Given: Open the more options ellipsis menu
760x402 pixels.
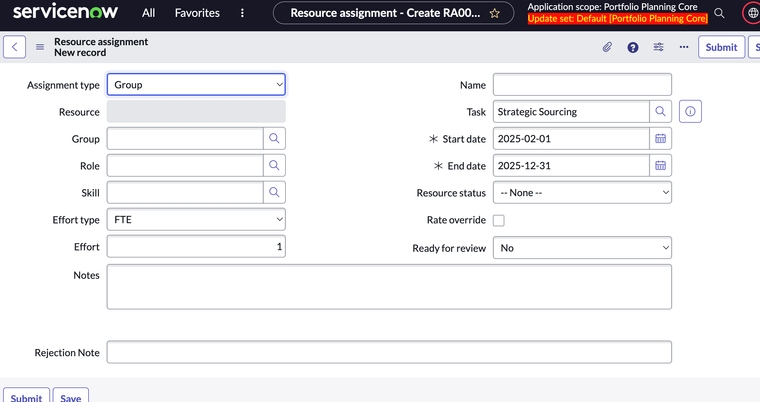Looking at the screenshot, I should click(684, 47).
